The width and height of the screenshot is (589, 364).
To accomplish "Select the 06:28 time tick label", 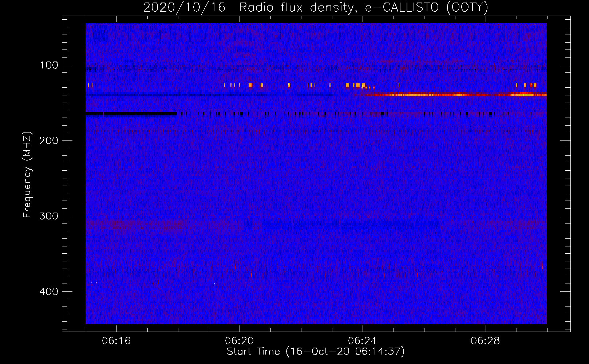I will click(x=486, y=341).
